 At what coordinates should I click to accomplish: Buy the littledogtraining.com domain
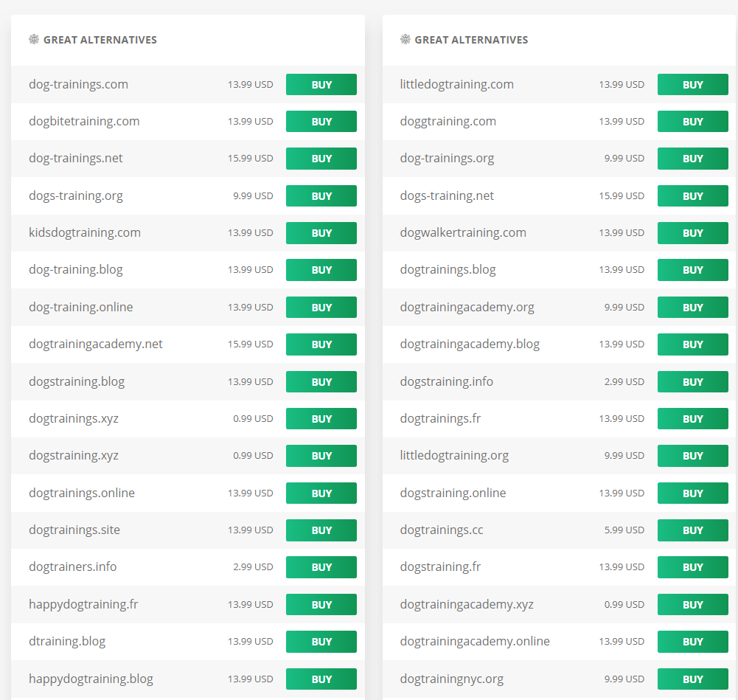point(692,85)
